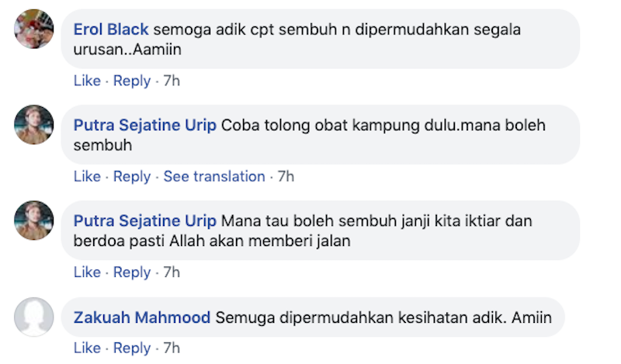Click 7h timestamp next to See translation

click(x=286, y=176)
